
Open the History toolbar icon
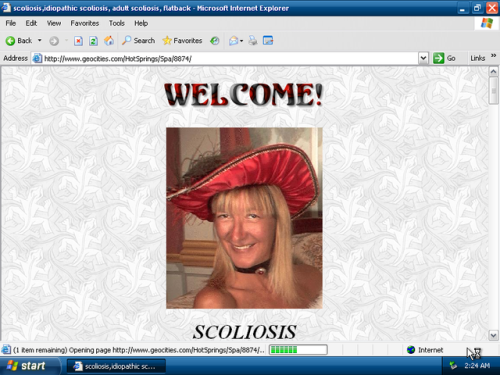click(x=215, y=41)
